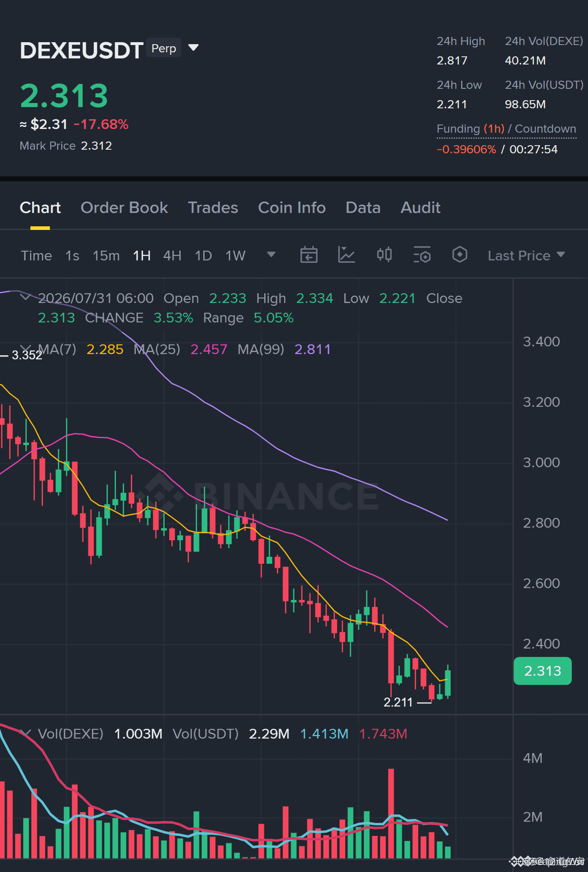The width and height of the screenshot is (588, 872).
Task: Hide the Vol indicator with its toggle
Action: (x=26, y=733)
